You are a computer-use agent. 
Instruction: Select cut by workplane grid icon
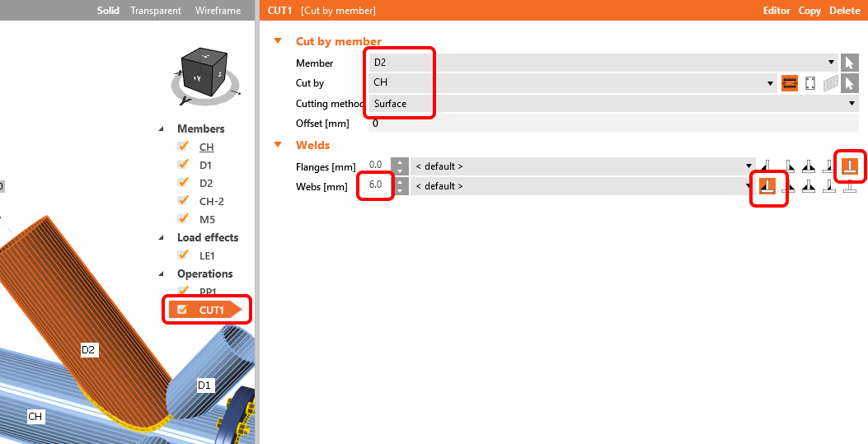tap(830, 83)
